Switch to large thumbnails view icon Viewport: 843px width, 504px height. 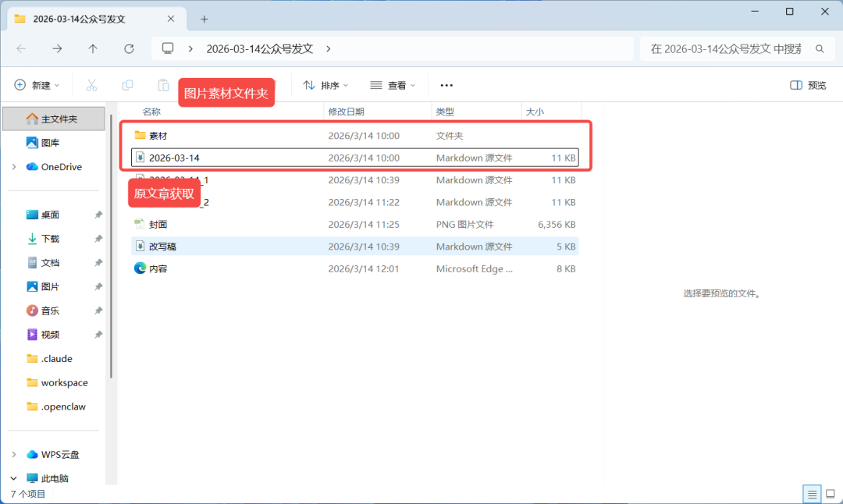(830, 493)
